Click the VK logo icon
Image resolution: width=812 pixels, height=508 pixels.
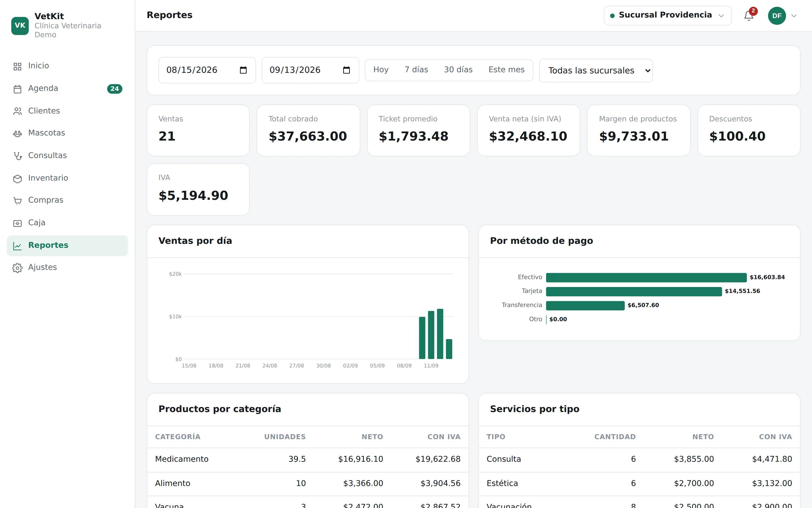20,25
